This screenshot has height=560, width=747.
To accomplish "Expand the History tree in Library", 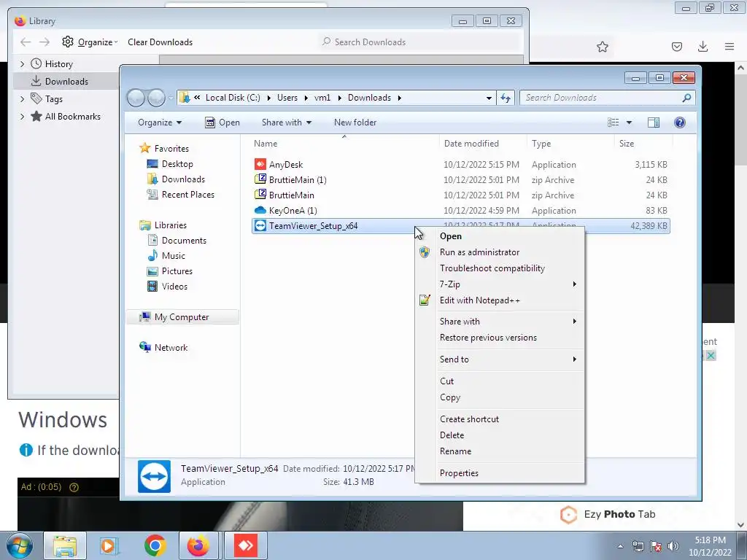I will [x=22, y=64].
